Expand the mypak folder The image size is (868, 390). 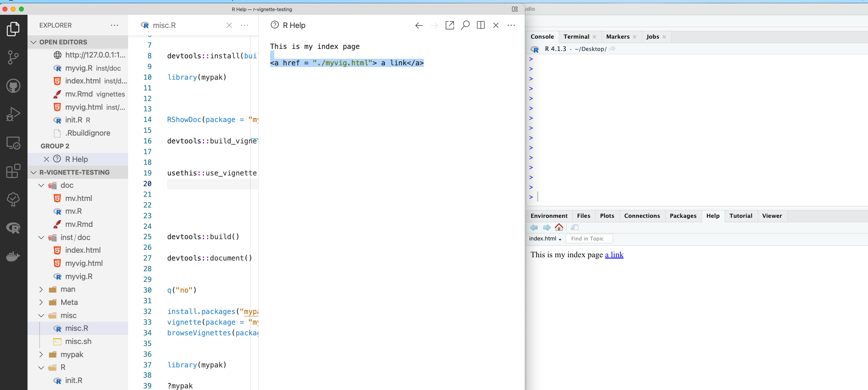point(41,354)
